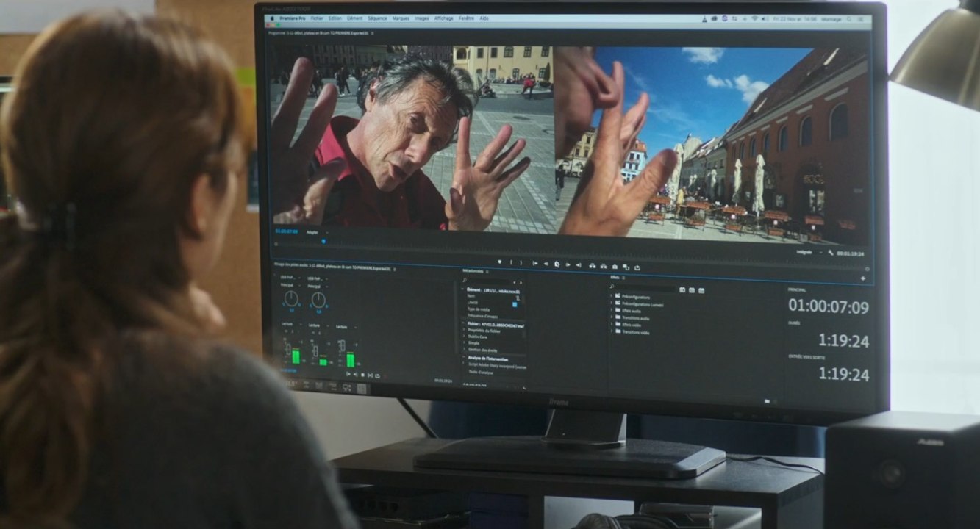The image size is (980, 529).
Task: Open the button editor plus icon
Action: point(863,278)
